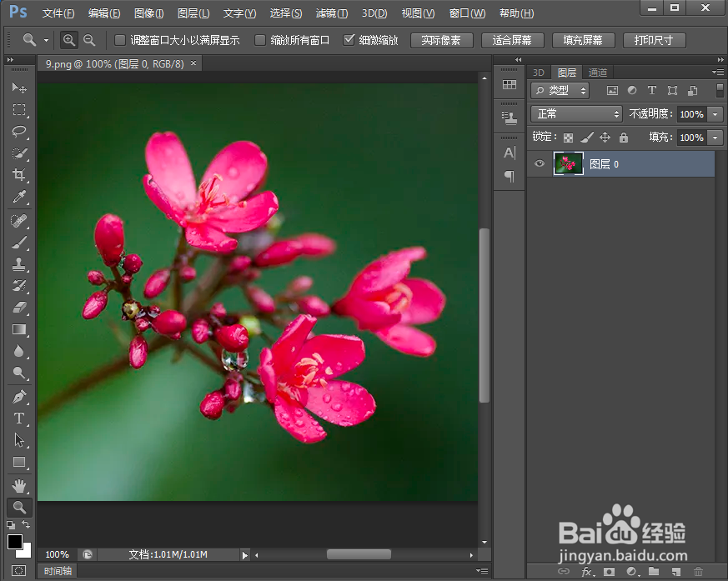Select the Move tool
728x581 pixels.
point(19,88)
